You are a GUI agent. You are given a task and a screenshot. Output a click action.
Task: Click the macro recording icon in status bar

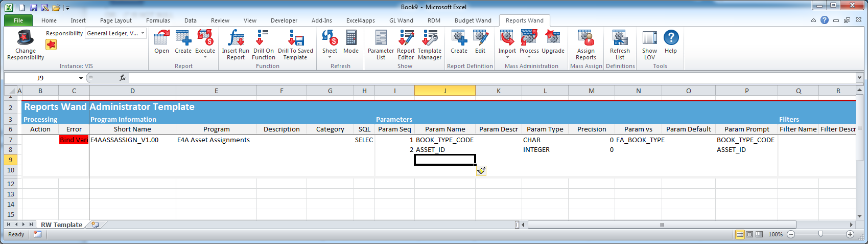(x=37, y=234)
